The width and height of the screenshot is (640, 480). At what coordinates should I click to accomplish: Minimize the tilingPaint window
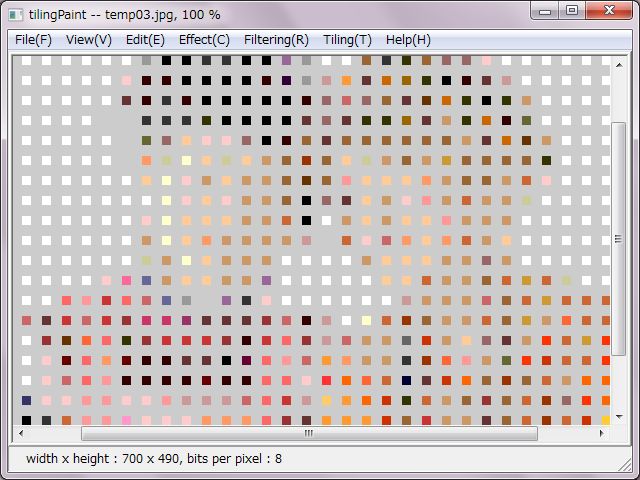point(545,11)
